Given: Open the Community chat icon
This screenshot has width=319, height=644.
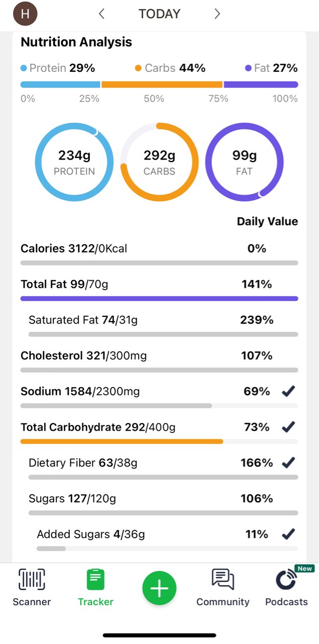Looking at the screenshot, I should pos(223,579).
